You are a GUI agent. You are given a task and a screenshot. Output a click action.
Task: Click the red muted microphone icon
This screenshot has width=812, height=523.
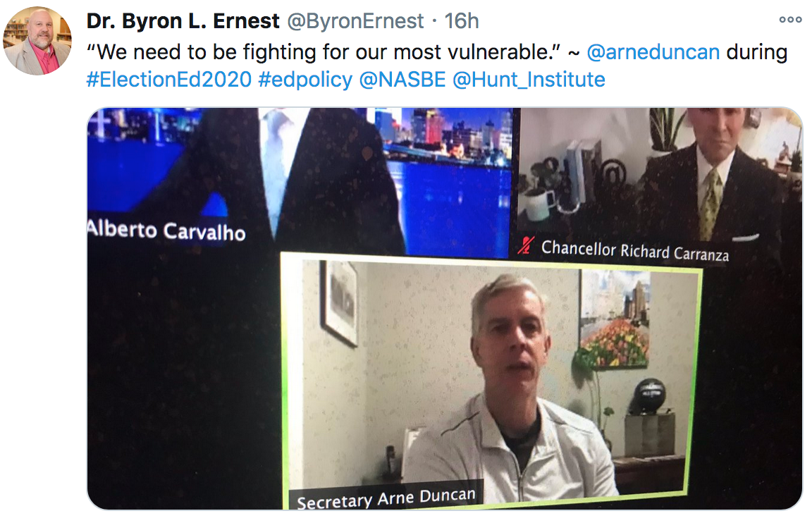tap(526, 245)
